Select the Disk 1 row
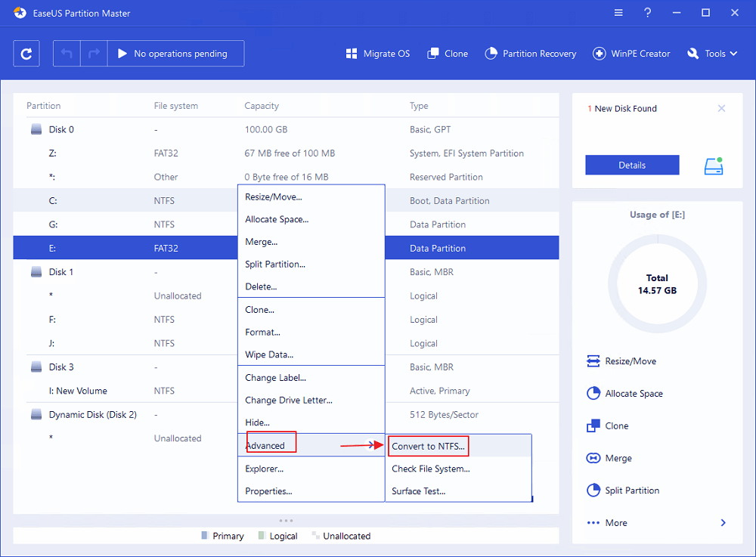 click(61, 272)
